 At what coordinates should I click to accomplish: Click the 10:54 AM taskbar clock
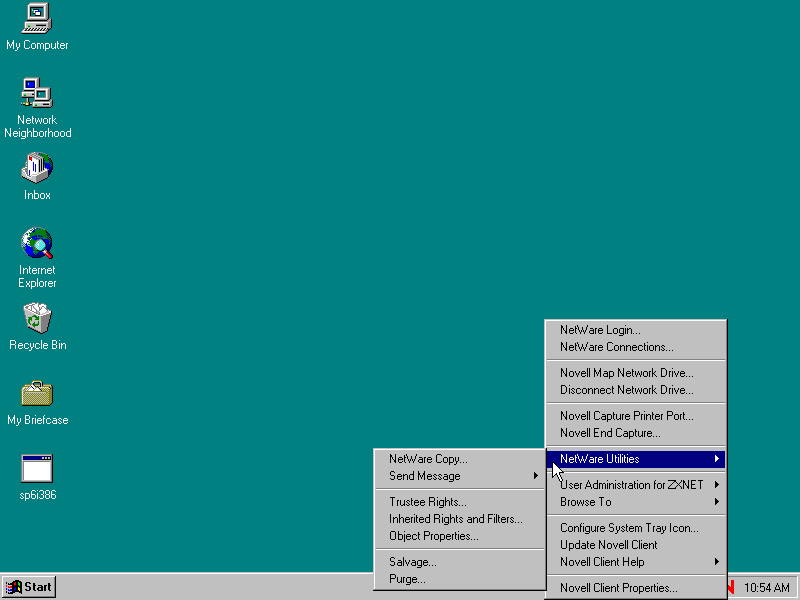(766, 588)
